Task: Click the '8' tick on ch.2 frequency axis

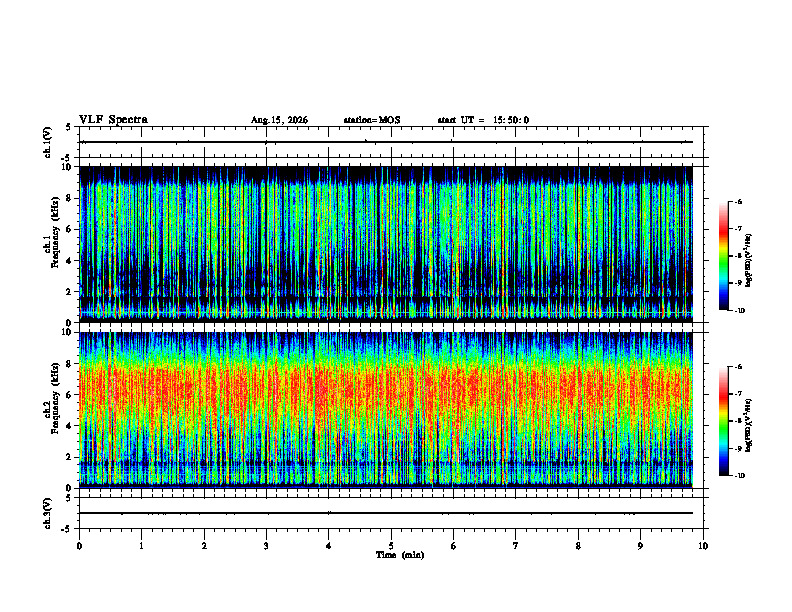Action: tap(69, 364)
